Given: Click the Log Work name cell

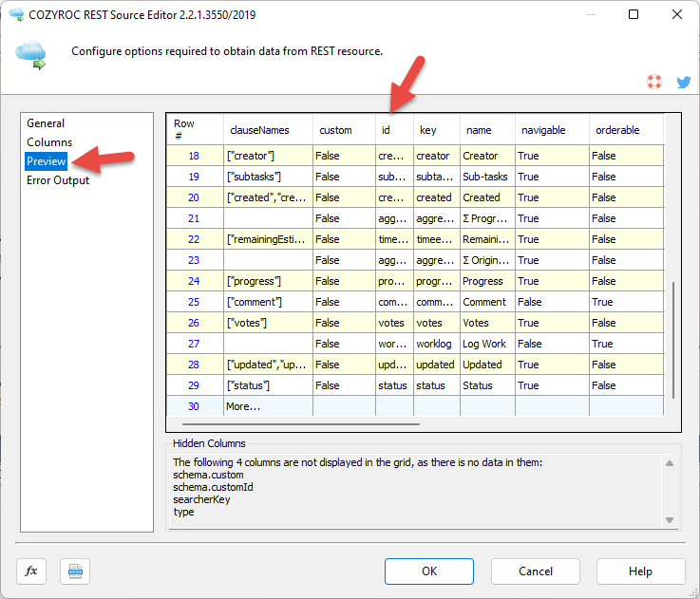Looking at the screenshot, I should tap(487, 344).
